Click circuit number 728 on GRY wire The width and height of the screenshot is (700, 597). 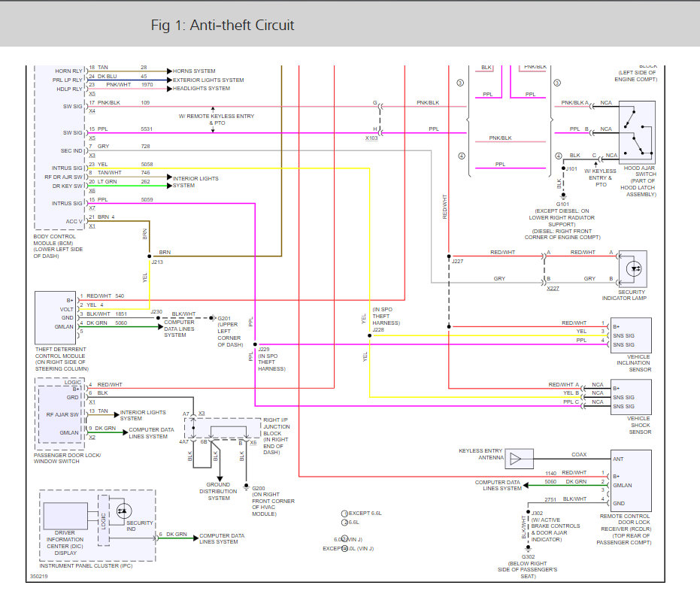point(146,147)
